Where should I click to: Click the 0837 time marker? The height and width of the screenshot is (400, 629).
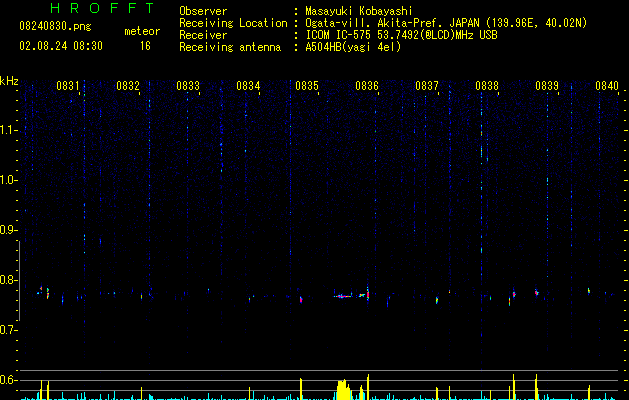pyautogui.click(x=427, y=86)
